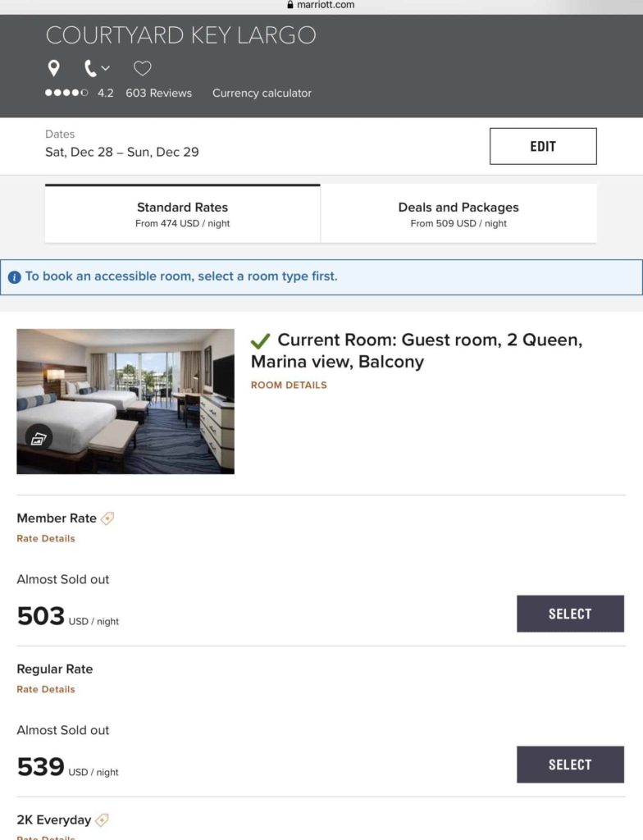The height and width of the screenshot is (840, 643).
Task: Click the tag icon next to 2K Everyday
Action: [102, 819]
